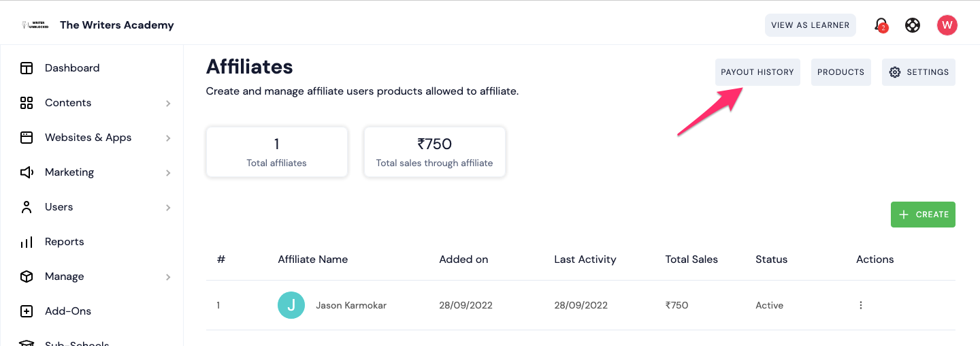The width and height of the screenshot is (980, 346).
Task: Open the help lifebuoy icon
Action: (913, 25)
